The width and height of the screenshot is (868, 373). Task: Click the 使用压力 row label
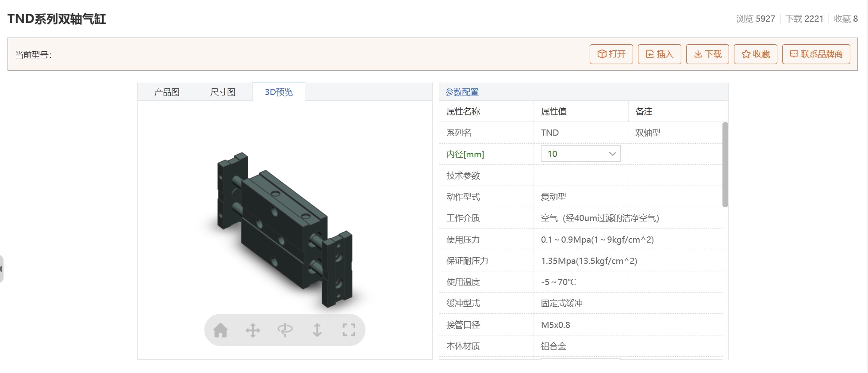(463, 240)
